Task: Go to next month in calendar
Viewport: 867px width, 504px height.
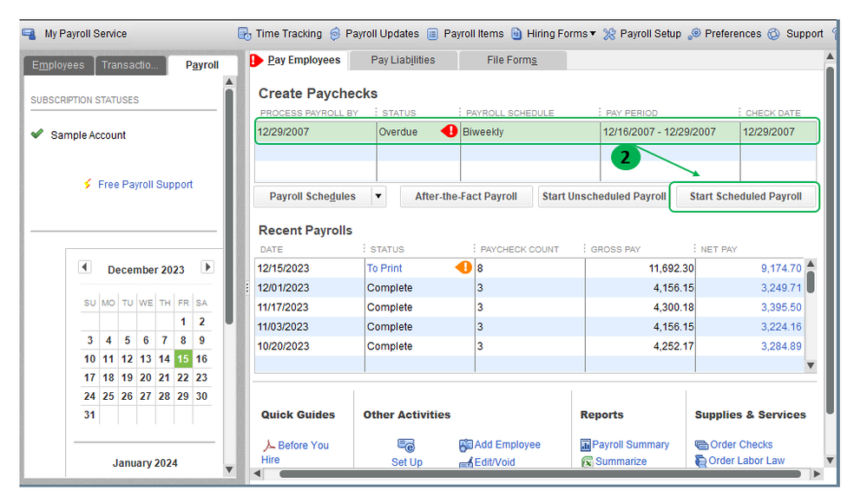Action: click(x=207, y=267)
